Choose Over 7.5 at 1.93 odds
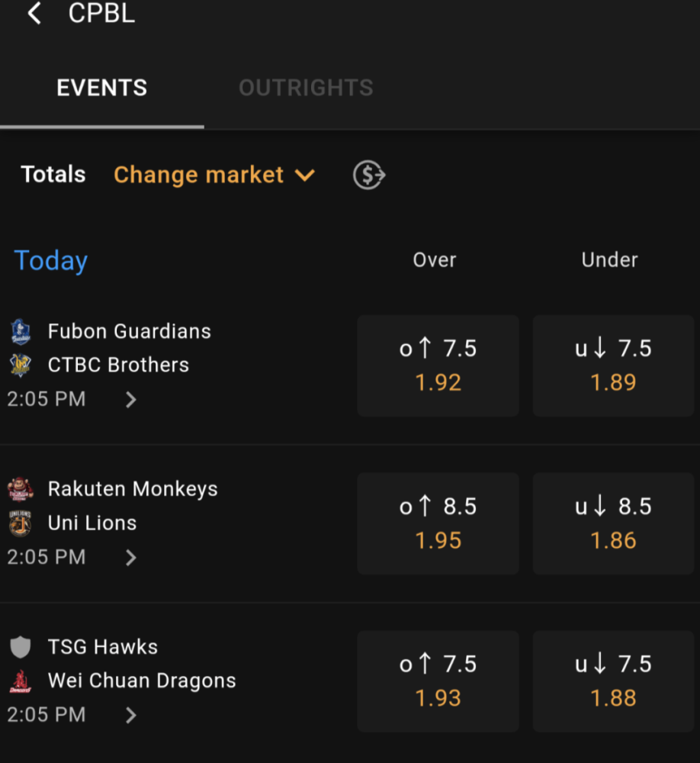Image resolution: width=700 pixels, height=763 pixels. point(438,681)
